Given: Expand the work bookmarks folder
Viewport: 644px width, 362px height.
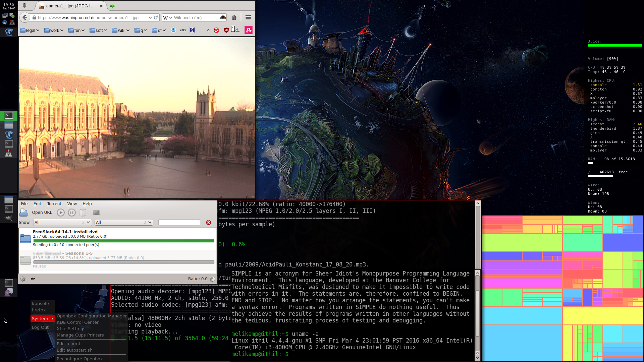Looking at the screenshot, I should (54, 30).
